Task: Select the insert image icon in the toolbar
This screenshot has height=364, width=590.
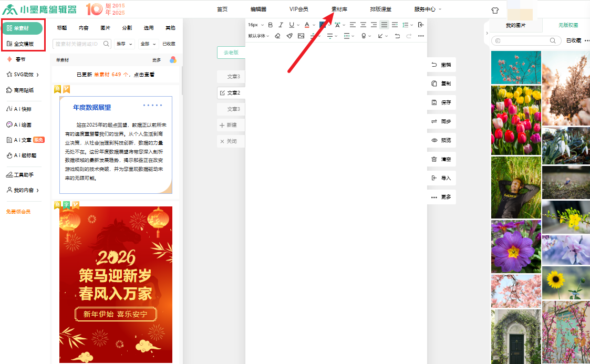Action: (x=301, y=36)
